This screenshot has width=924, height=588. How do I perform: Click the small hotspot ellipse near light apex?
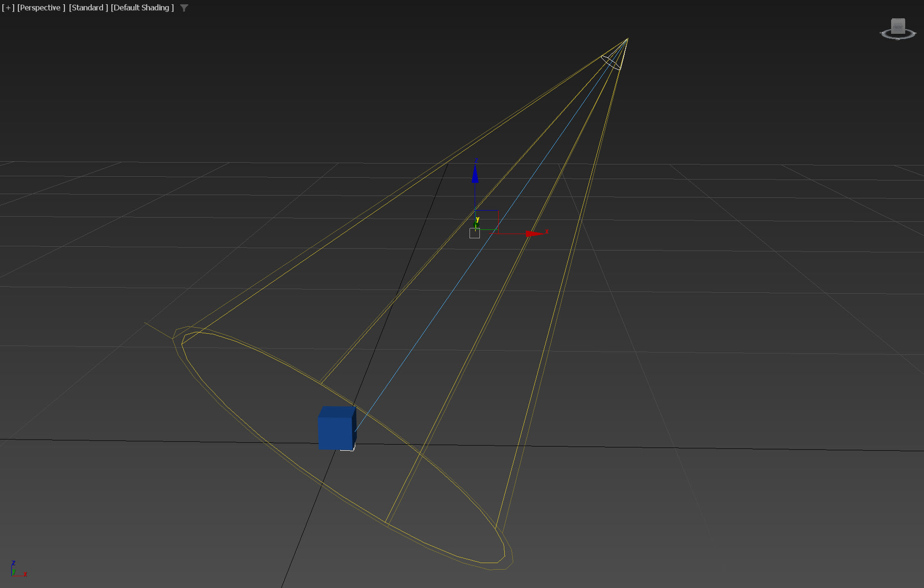(611, 63)
